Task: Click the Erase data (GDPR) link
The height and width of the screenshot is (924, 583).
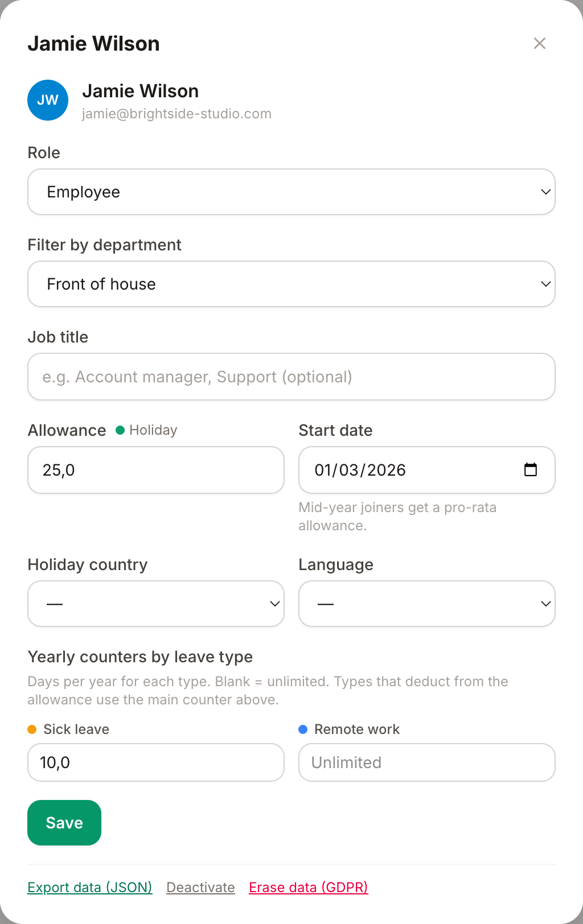Action: (x=309, y=888)
